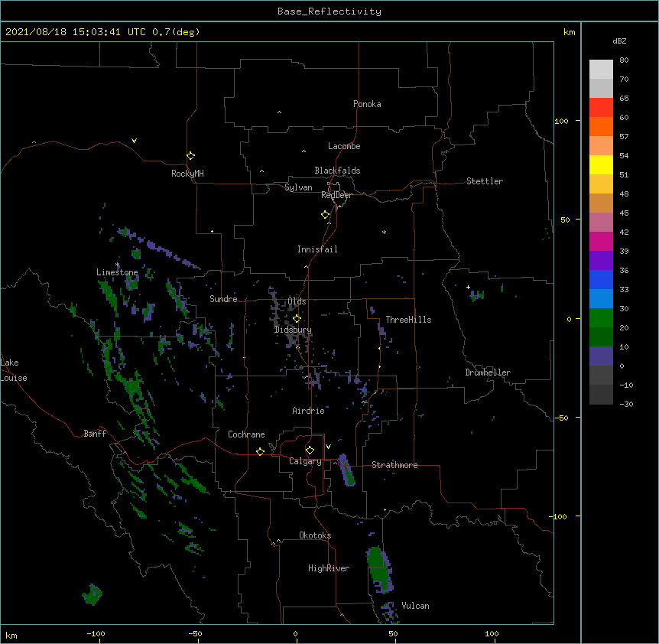Click the white asterisk near Limestone
The height and width of the screenshot is (644, 659).
(118, 265)
